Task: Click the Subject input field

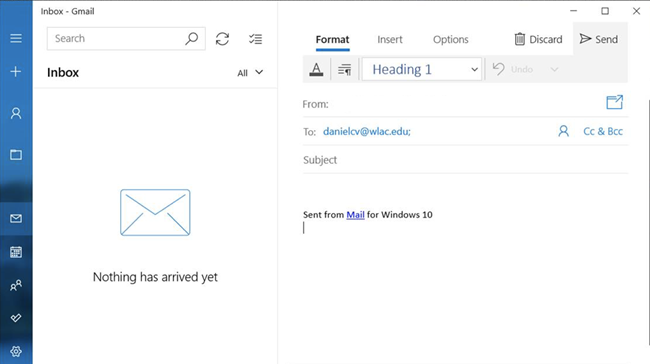Action: (465, 160)
